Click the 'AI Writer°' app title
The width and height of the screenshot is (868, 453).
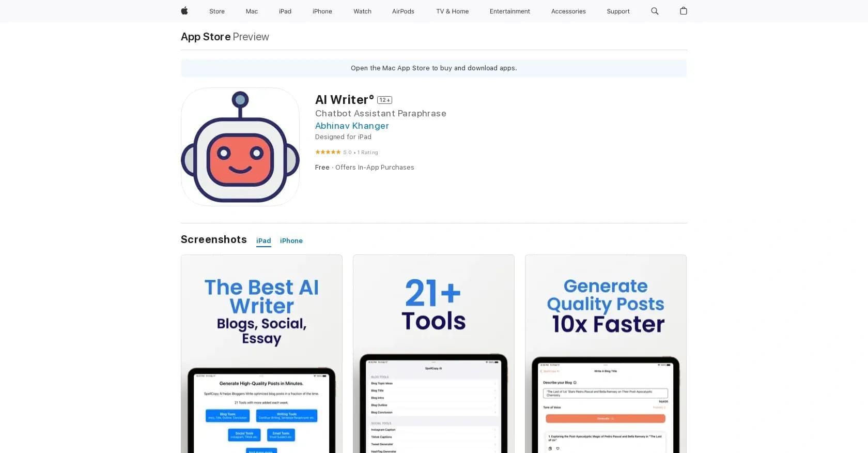click(x=345, y=100)
